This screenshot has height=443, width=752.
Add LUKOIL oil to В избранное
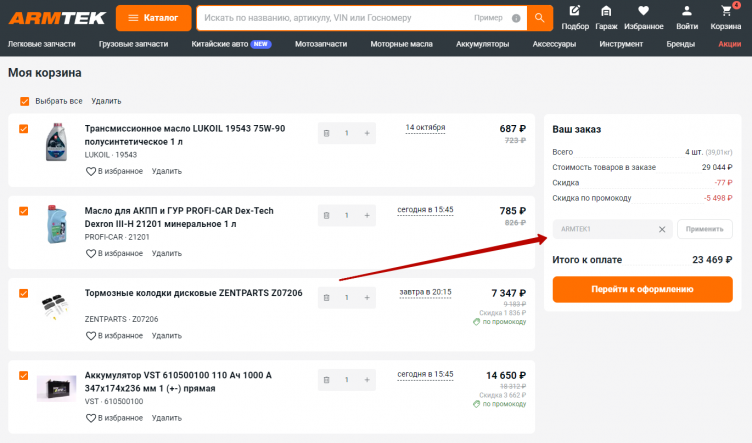[114, 171]
